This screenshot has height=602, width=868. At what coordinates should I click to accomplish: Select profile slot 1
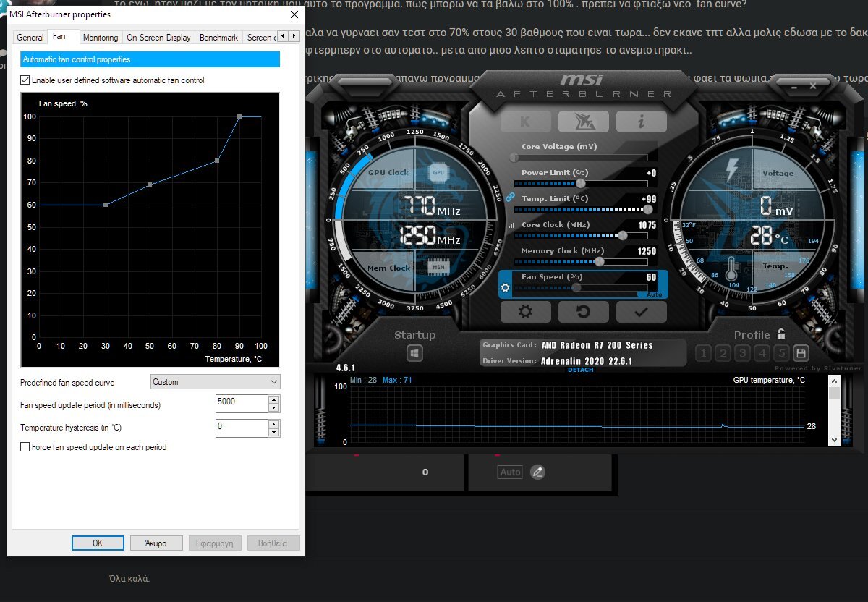(703, 353)
